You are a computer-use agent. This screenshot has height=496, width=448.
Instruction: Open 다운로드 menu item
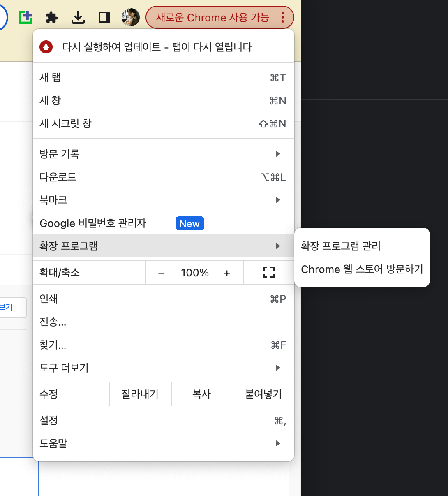[x=164, y=177]
